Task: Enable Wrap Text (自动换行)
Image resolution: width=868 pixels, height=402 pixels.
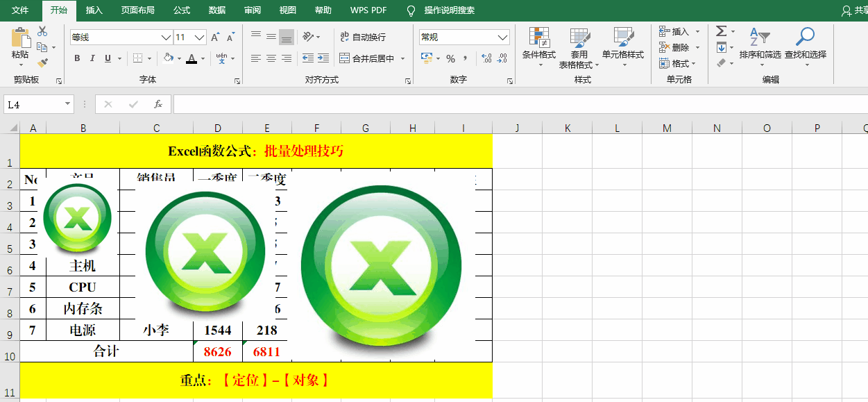Action: click(x=363, y=37)
